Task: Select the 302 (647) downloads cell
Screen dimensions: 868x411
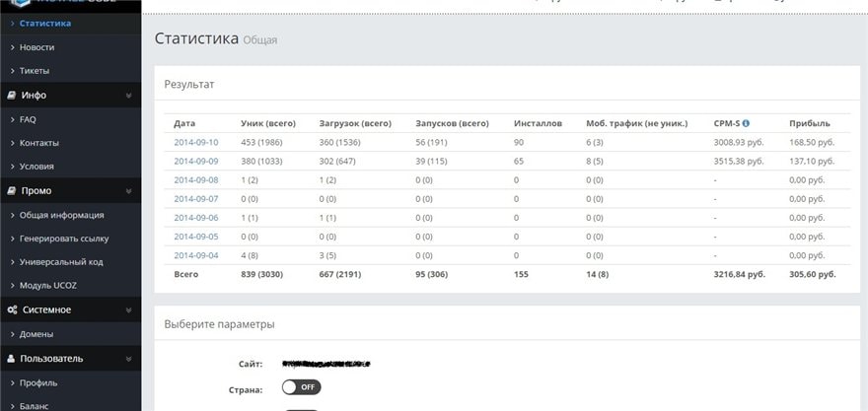Action: 337,161
